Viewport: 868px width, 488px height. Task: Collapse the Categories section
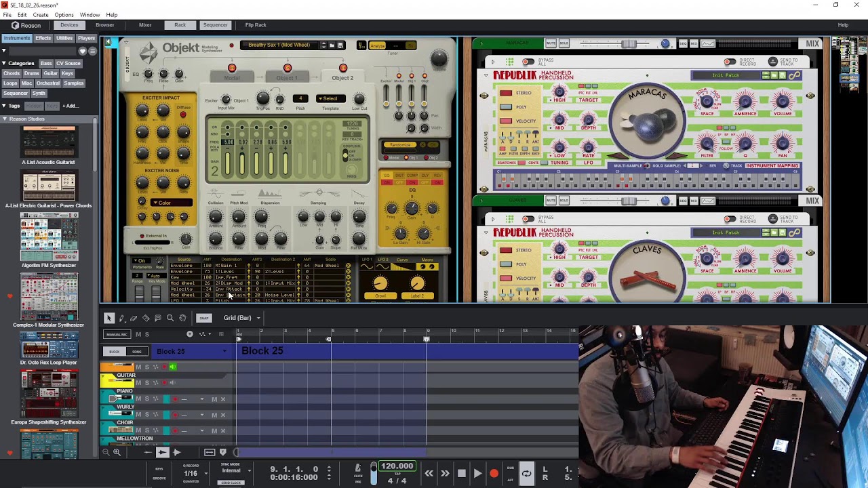[x=5, y=63]
